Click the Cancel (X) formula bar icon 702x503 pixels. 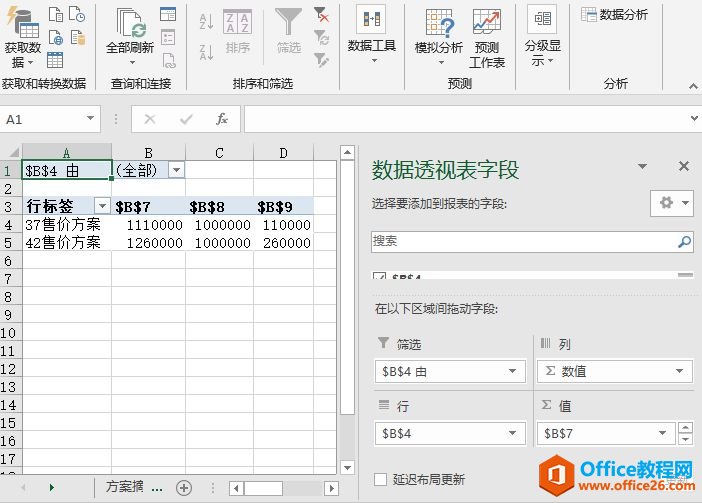pos(150,119)
